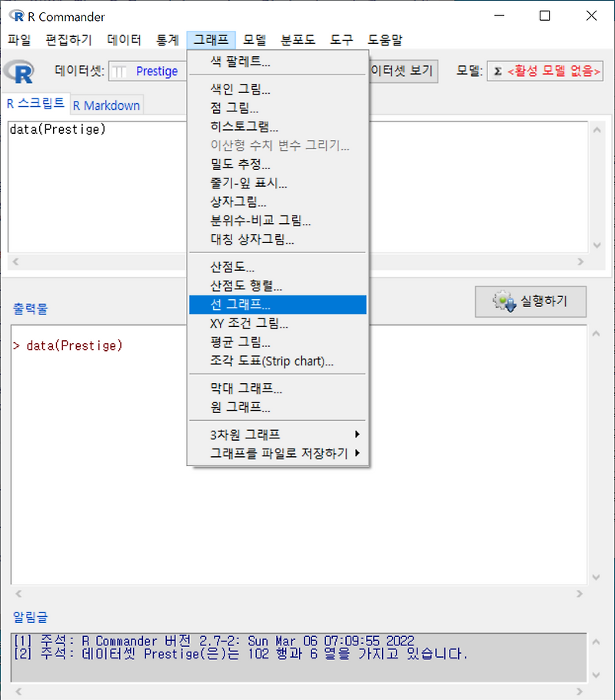Choose 조각 도표(Strip chart)... entry

pos(278,361)
